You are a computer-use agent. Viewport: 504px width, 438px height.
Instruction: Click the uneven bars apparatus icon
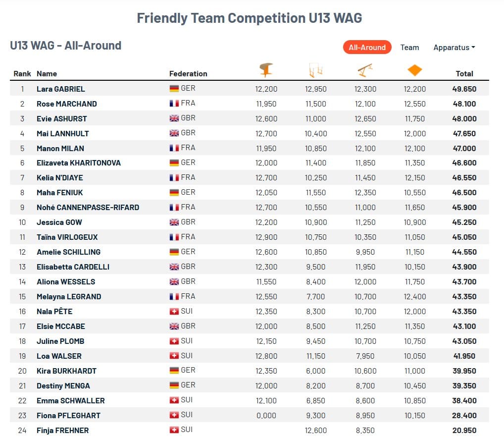pos(315,70)
